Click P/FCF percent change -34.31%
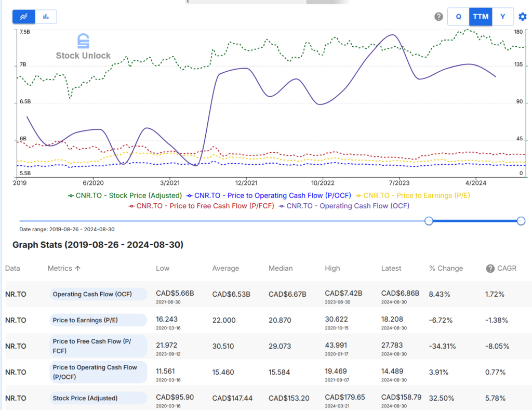Image resolution: width=532 pixels, height=410 pixels. tap(442, 346)
